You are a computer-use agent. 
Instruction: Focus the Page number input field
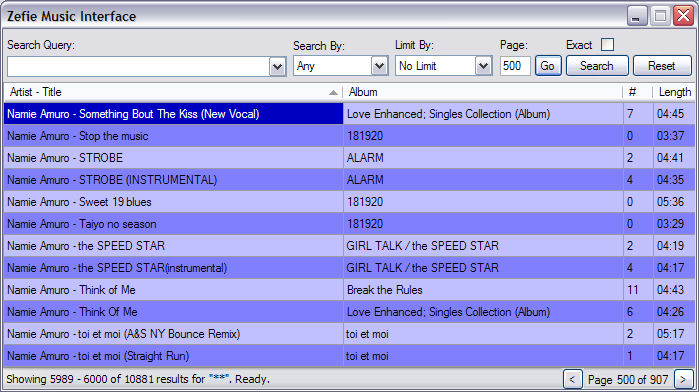515,66
